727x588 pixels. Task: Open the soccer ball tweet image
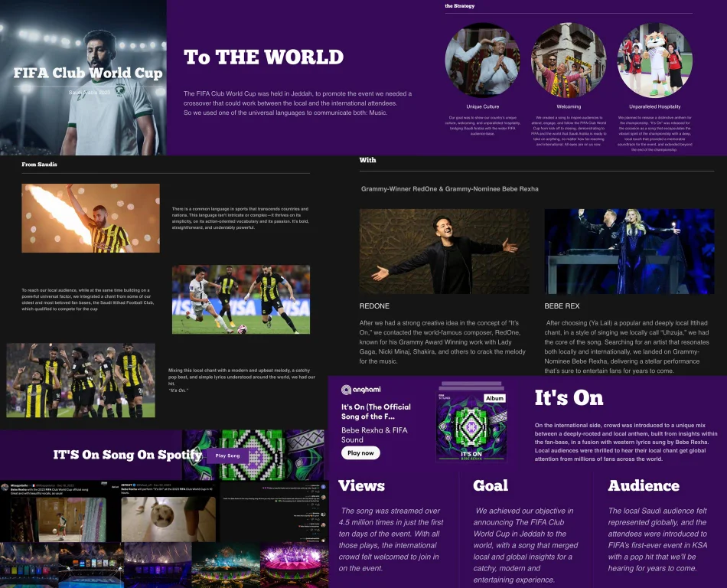pos(169,519)
